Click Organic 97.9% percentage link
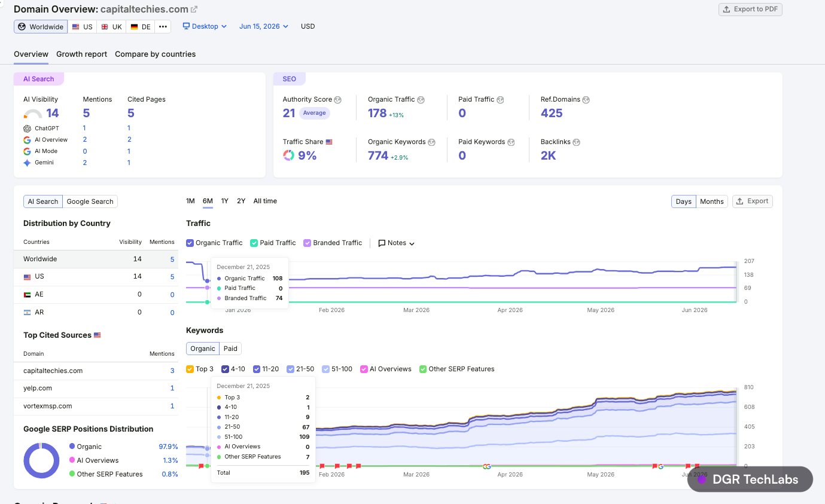 click(168, 447)
